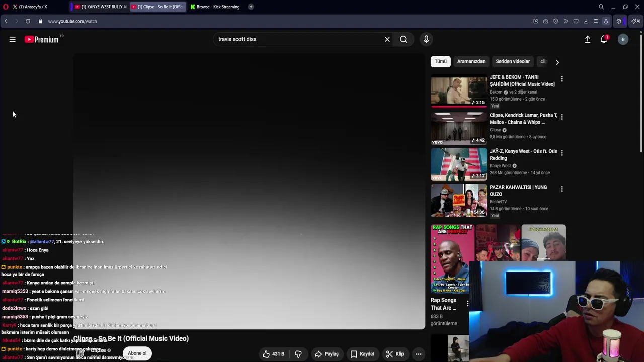
Task: Take a snapshot with the camera icon
Action: tap(545, 21)
